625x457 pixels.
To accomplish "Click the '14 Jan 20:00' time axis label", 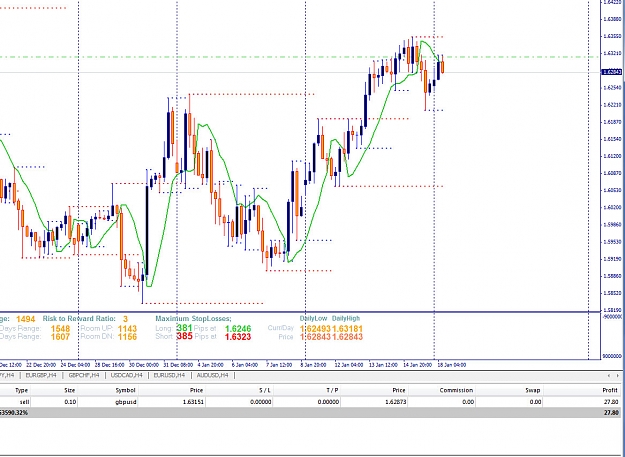I will (x=418, y=365).
